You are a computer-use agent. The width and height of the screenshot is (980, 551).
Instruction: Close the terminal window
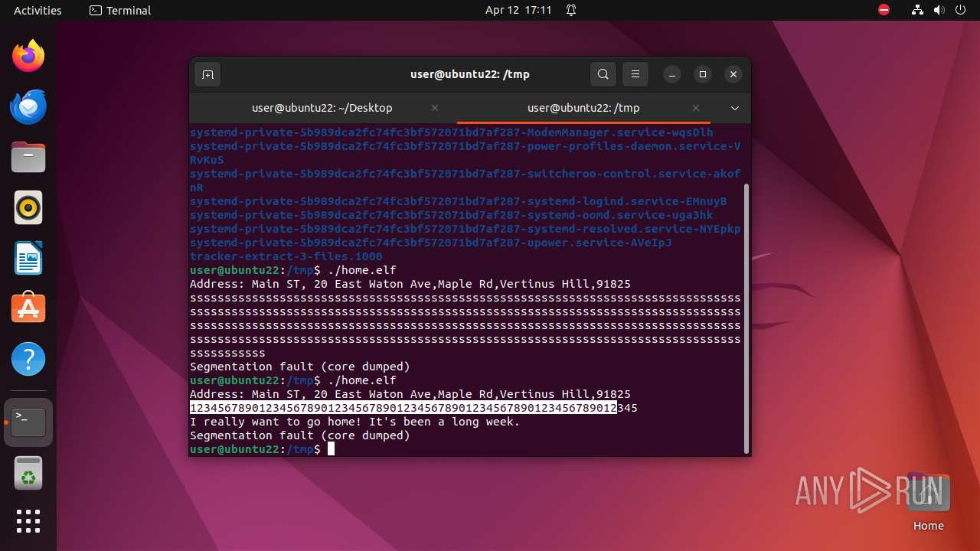pyautogui.click(x=733, y=74)
